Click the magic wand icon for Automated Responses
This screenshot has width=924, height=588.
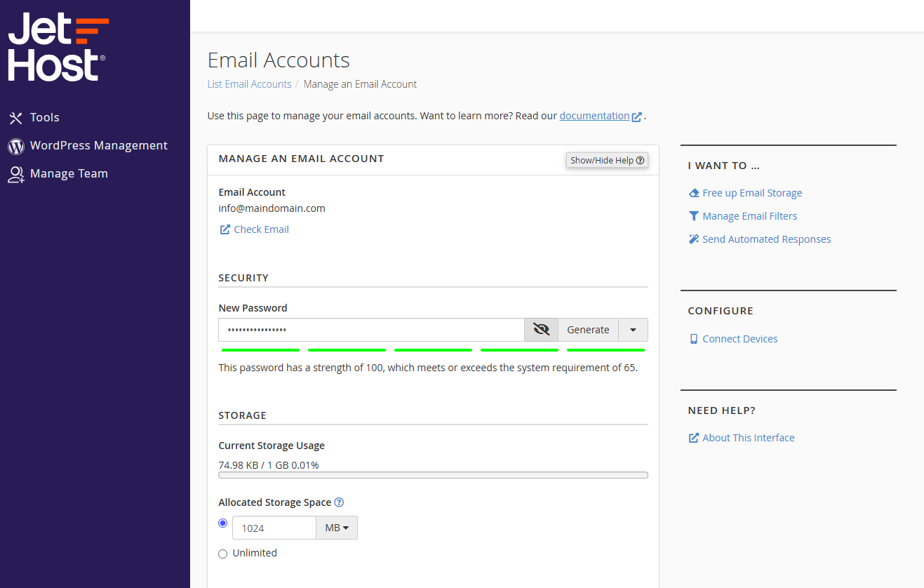pos(694,239)
